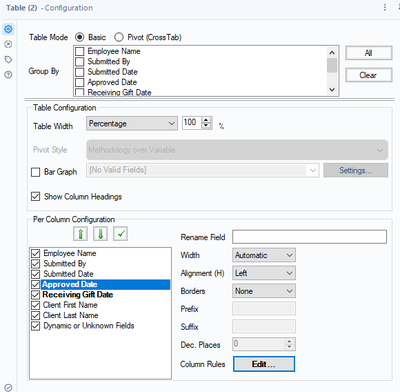Click the checkmark status icon at bottom left
This screenshot has width=400, height=392.
click(x=8, y=387)
